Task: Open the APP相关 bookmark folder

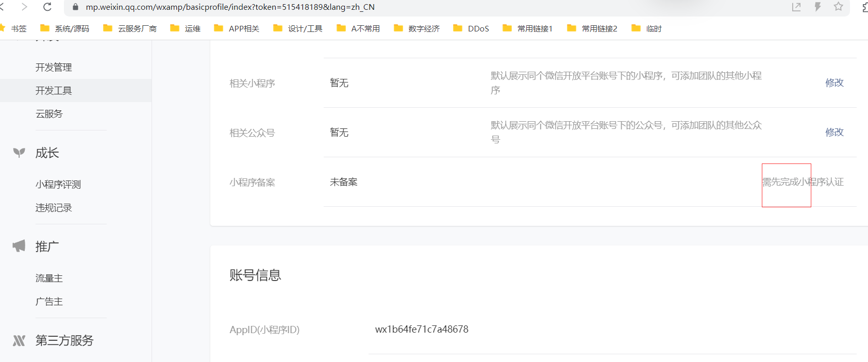Action: (x=237, y=28)
